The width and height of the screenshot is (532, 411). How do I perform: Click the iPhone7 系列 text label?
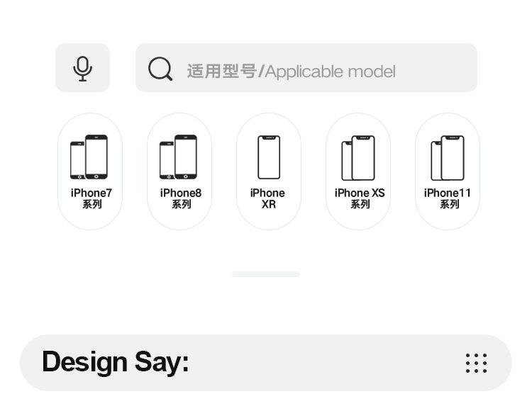(x=92, y=198)
